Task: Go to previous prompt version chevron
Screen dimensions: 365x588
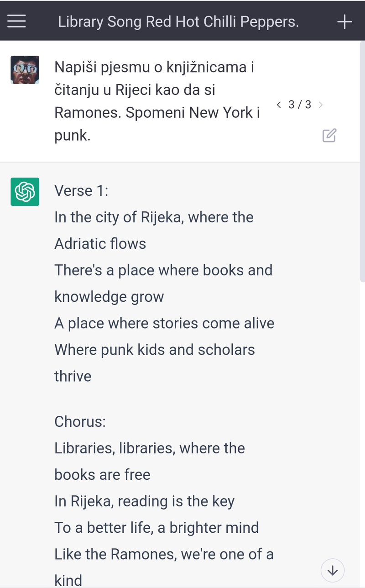Action: [279, 105]
